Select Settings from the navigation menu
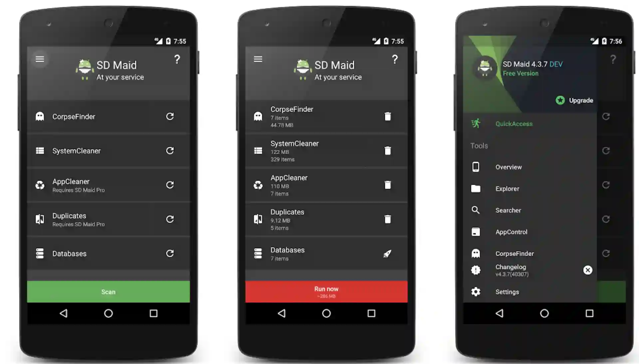Viewport: 639px width, 364px height. (x=507, y=292)
